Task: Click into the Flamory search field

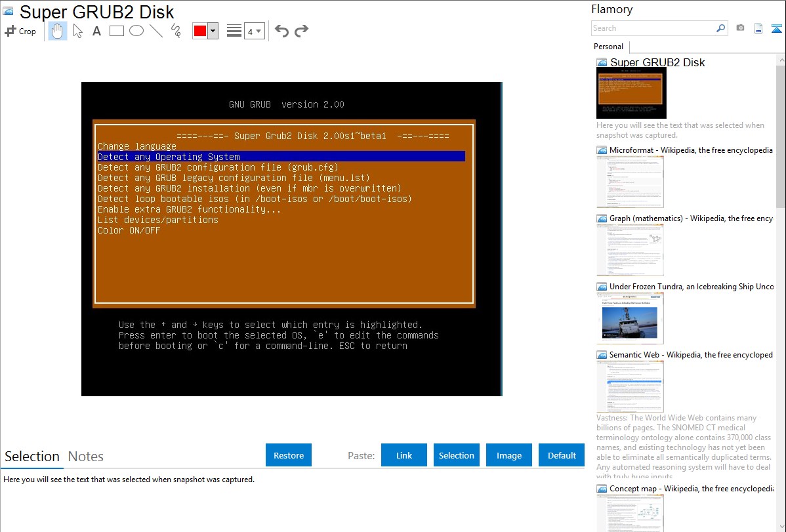Action: 653,28
